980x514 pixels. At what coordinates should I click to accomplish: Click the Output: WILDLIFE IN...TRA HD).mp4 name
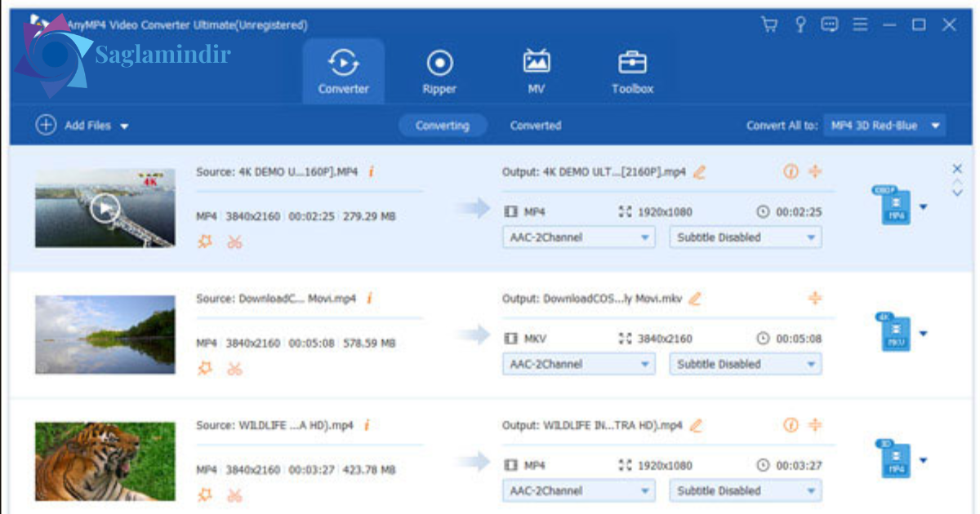click(592, 425)
